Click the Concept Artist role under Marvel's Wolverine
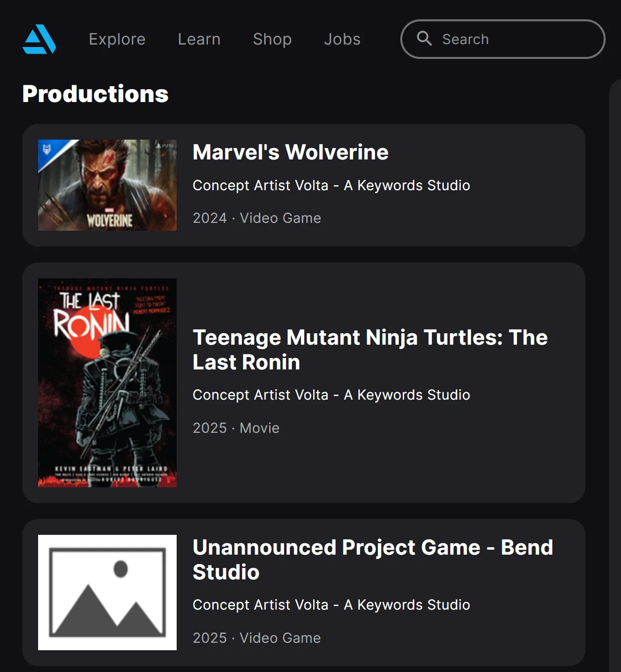 331,185
